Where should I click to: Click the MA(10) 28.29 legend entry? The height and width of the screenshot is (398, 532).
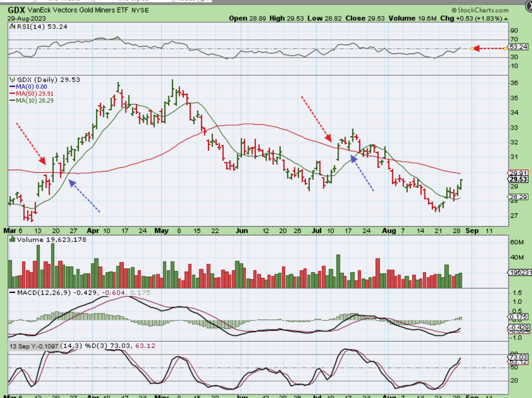pos(32,100)
